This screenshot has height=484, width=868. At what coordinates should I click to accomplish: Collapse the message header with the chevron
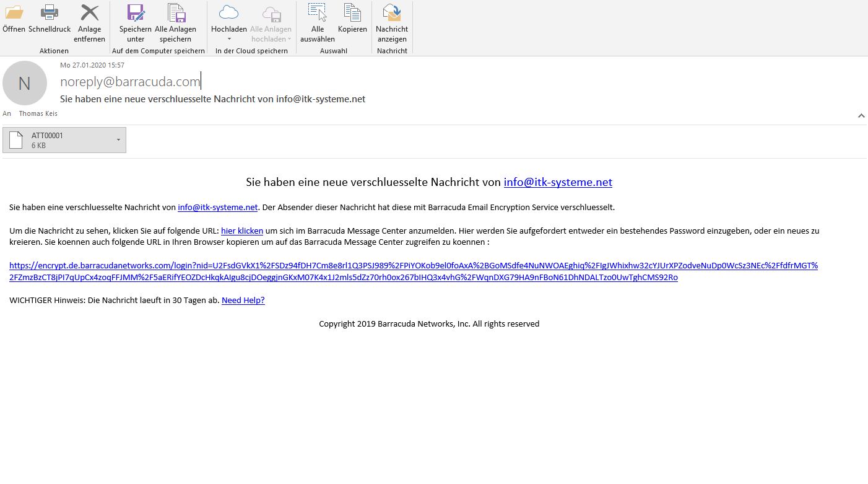point(861,116)
